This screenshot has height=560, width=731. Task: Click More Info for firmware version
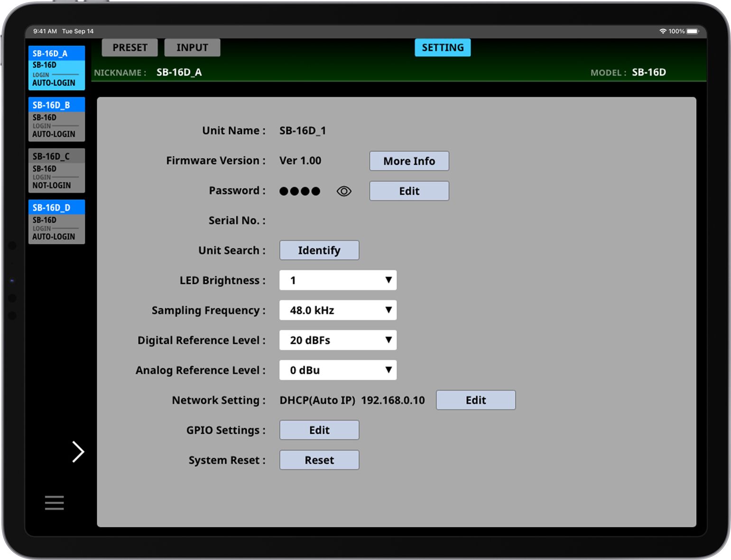click(409, 161)
